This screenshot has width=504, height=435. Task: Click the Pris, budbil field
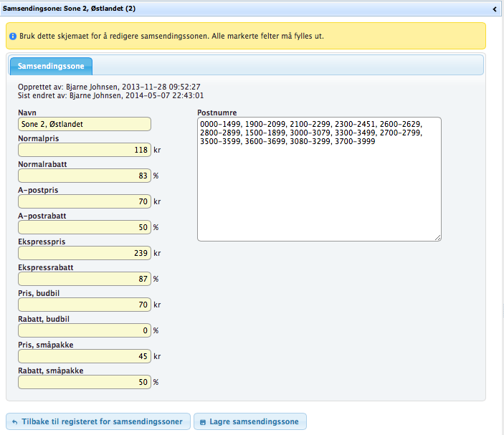[85, 305]
